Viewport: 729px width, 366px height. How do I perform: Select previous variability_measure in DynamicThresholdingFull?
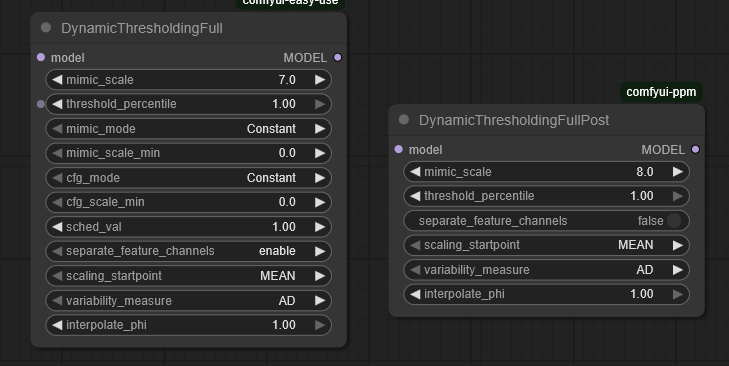point(57,300)
